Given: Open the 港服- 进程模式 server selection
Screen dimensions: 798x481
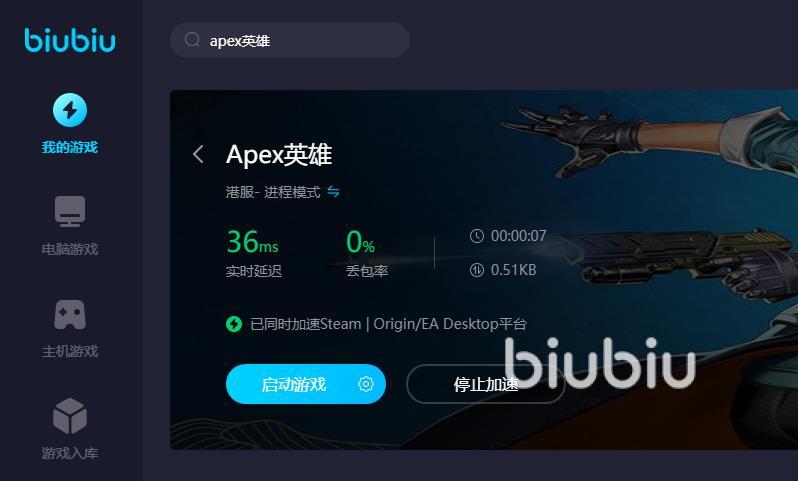Looking at the screenshot, I should pyautogui.click(x=273, y=192).
